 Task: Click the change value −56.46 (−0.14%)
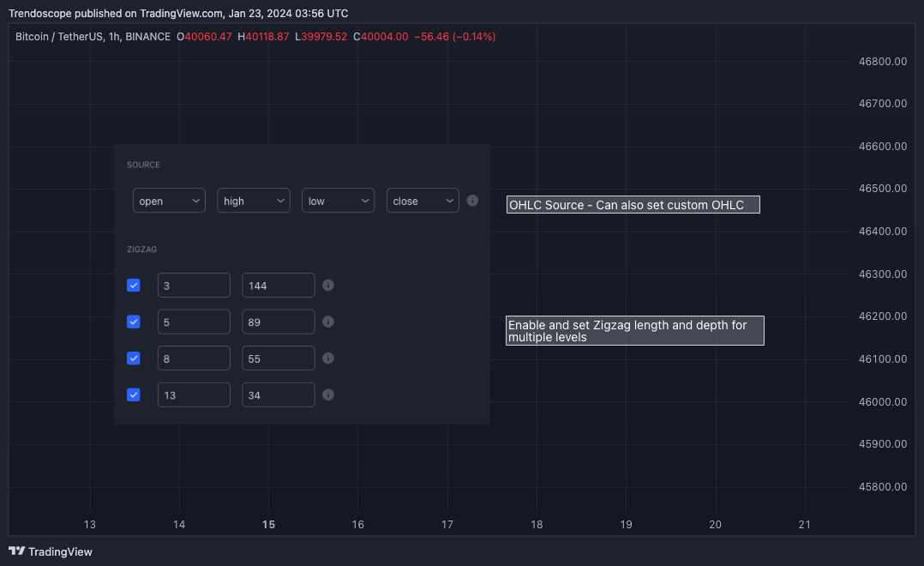(x=455, y=37)
